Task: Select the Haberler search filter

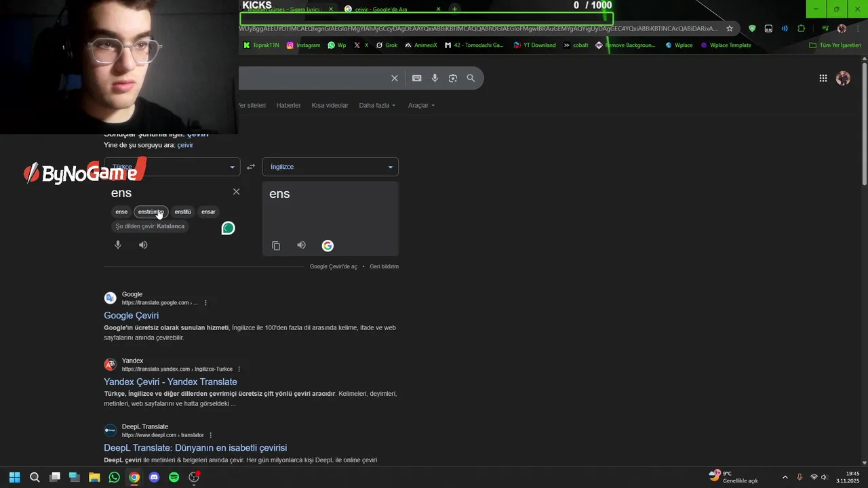Action: pos(288,105)
